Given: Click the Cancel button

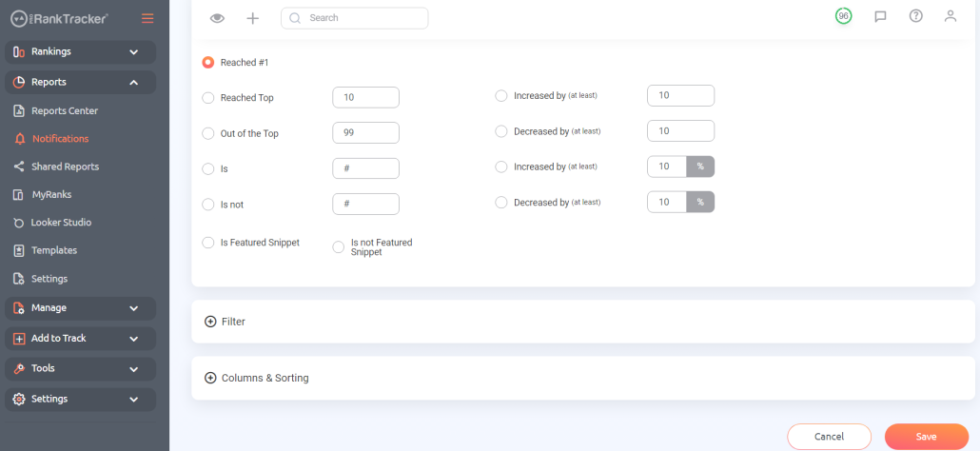Looking at the screenshot, I should (830, 437).
